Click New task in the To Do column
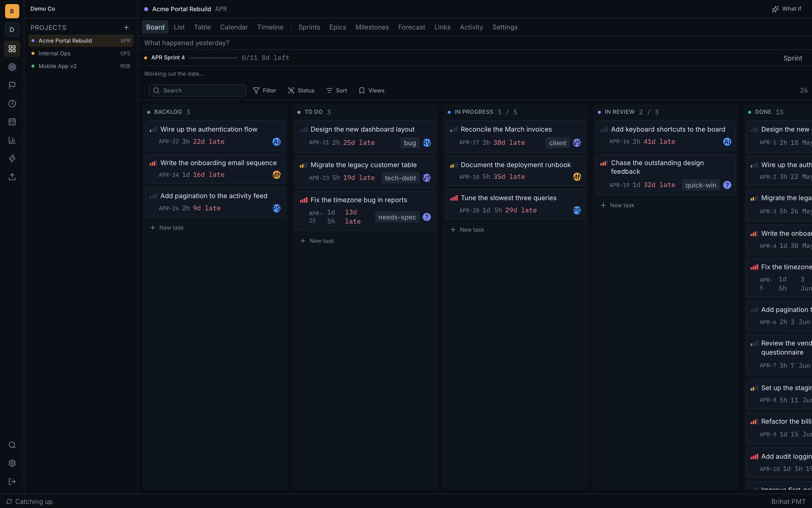This screenshot has height=508, width=812. coord(317,241)
